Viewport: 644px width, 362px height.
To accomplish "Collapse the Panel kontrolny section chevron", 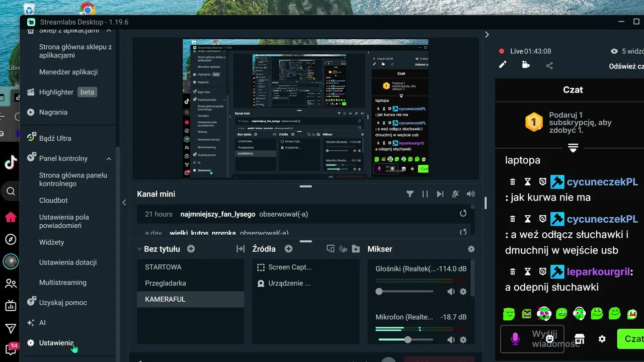I will click(109, 158).
